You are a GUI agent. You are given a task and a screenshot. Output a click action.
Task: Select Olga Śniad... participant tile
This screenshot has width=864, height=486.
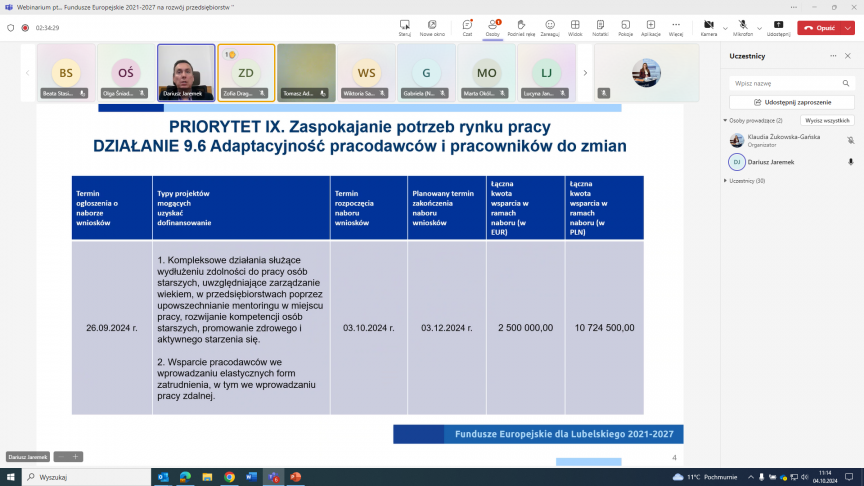pos(126,73)
